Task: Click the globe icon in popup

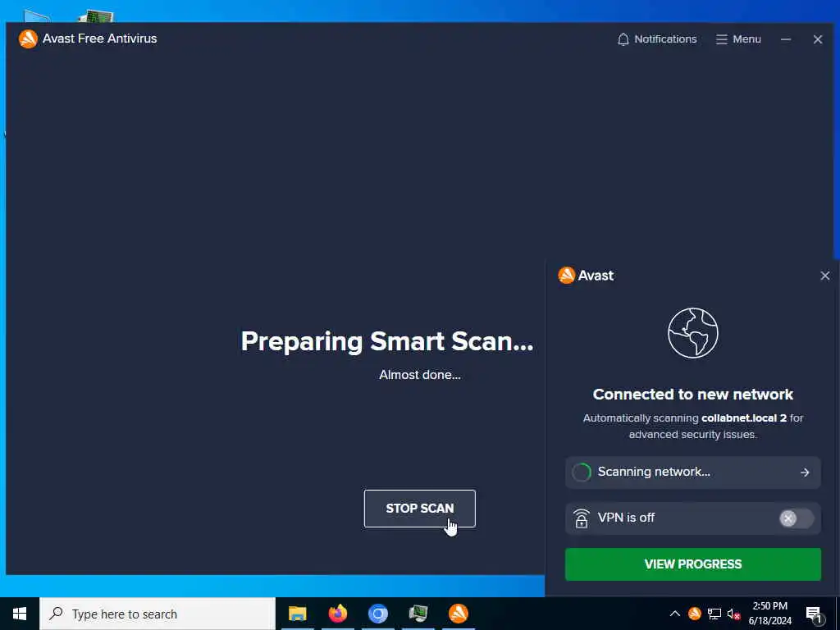Action: [x=692, y=333]
